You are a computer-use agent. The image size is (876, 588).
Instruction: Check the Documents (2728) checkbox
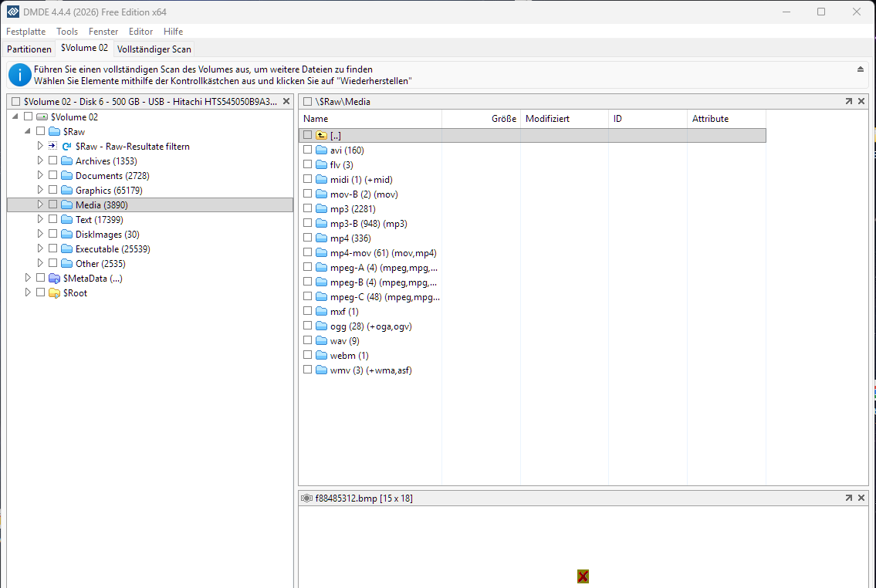(x=52, y=175)
